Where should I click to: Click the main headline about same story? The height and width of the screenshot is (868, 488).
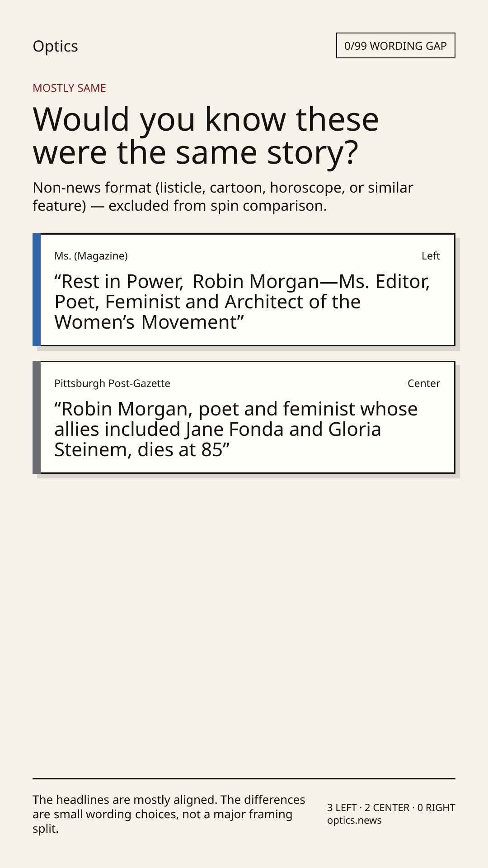[x=206, y=136]
